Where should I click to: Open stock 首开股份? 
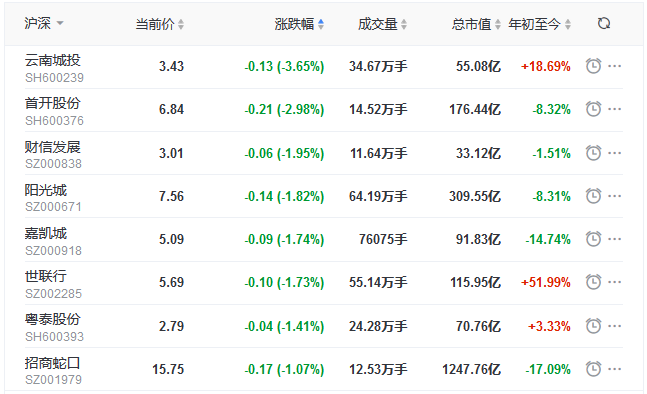pyautogui.click(x=52, y=103)
